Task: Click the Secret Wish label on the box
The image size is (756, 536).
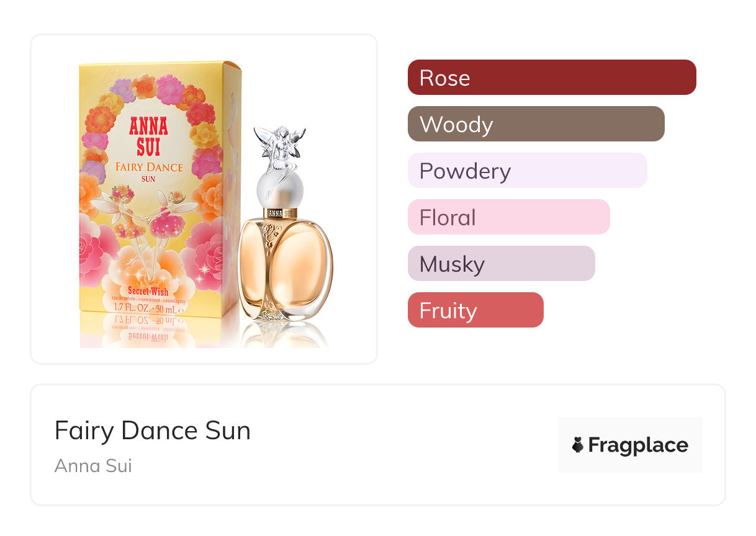Action: (x=147, y=291)
